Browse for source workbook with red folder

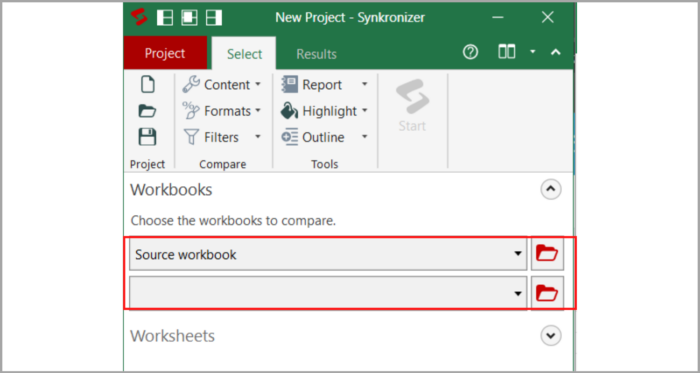(x=547, y=254)
